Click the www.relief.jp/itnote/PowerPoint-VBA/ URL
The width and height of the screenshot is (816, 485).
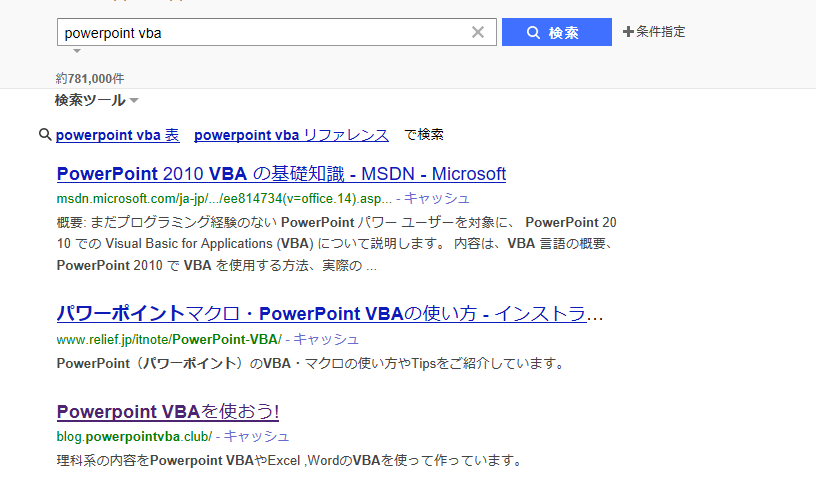(169, 340)
